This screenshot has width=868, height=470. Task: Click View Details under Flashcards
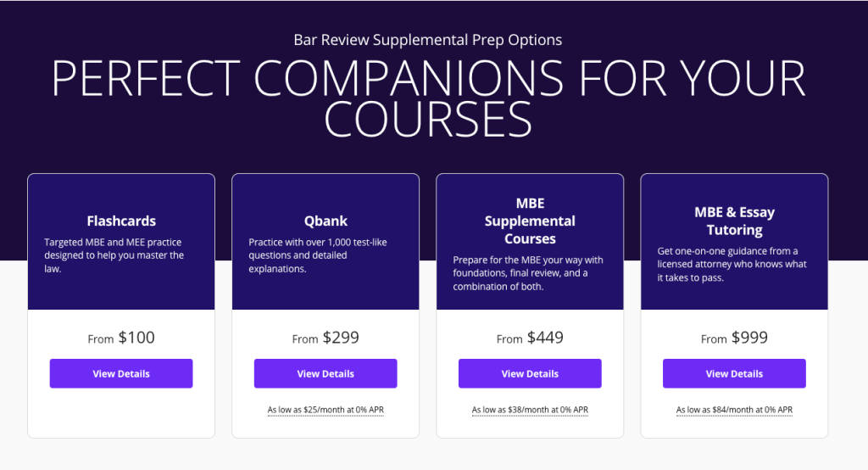click(x=121, y=373)
